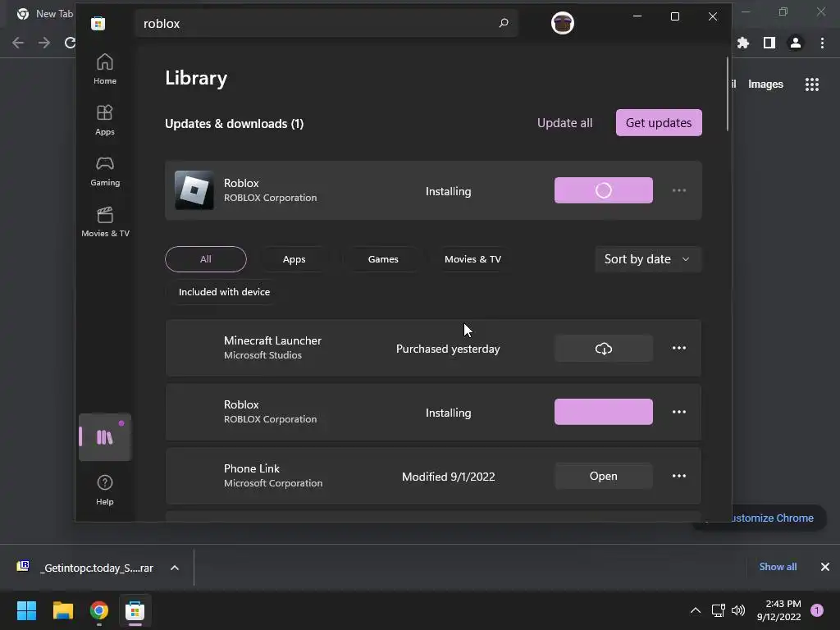
Task: Click the Store window vertical scrollbar
Action: click(727, 94)
